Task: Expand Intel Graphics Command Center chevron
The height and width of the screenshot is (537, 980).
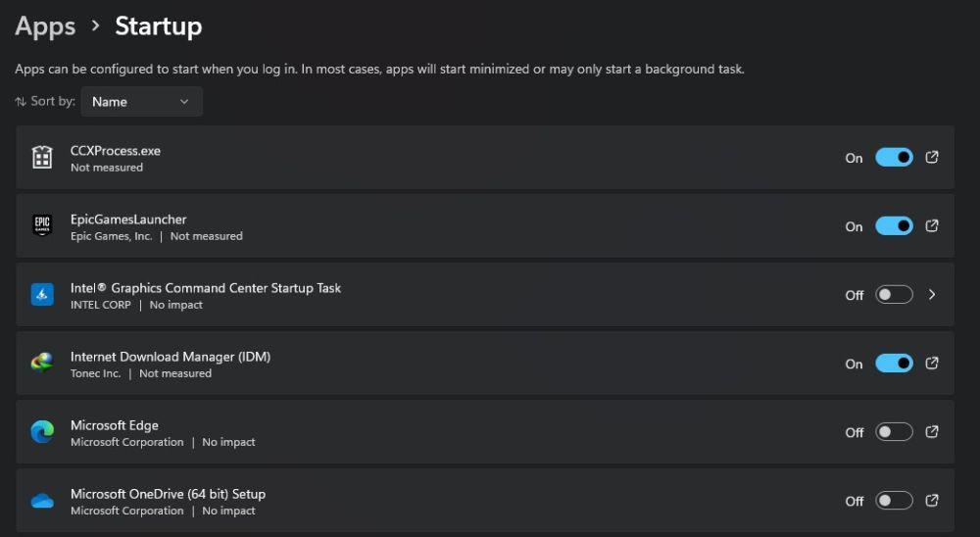Action: (x=932, y=294)
